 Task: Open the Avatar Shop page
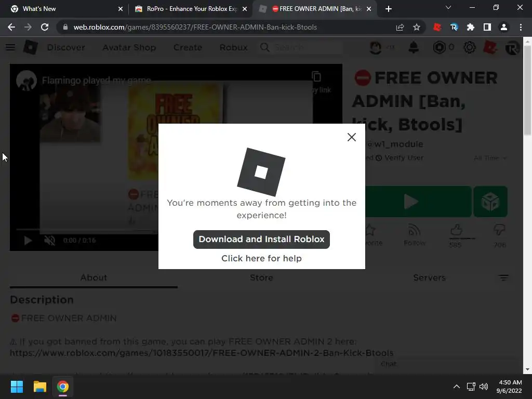tap(129, 47)
